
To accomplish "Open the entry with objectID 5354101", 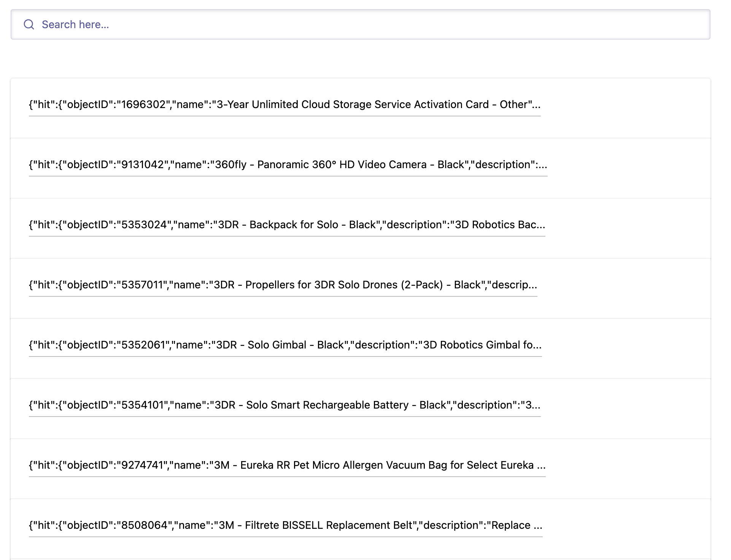I will 142,405.
